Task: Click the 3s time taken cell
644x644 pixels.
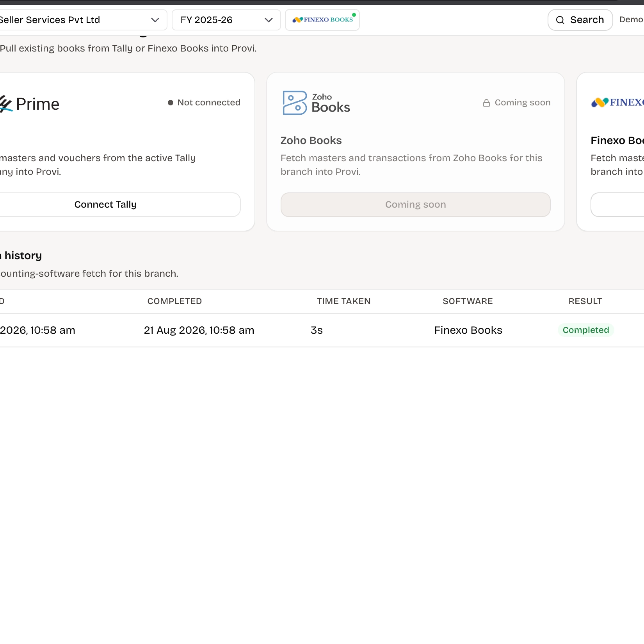Action: click(x=317, y=330)
